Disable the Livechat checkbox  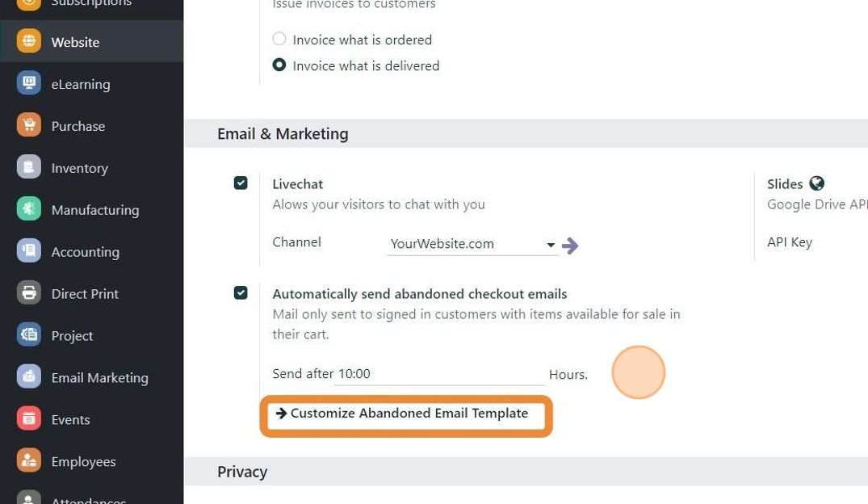coord(241,183)
